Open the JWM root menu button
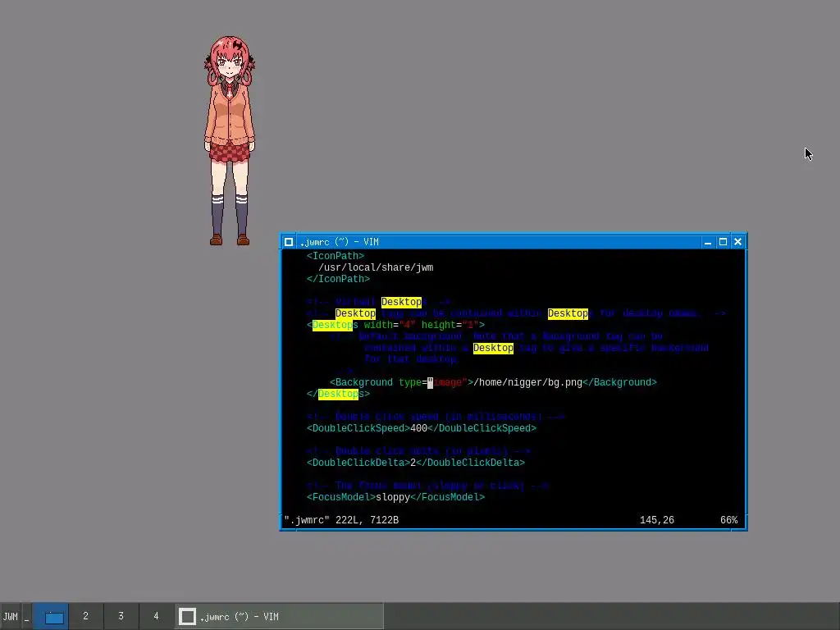Viewport: 840px width, 630px height. coord(10,617)
